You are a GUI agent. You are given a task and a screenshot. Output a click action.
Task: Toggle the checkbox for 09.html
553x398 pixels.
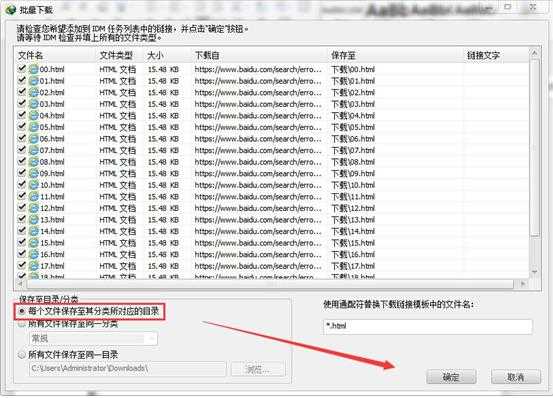(22, 173)
